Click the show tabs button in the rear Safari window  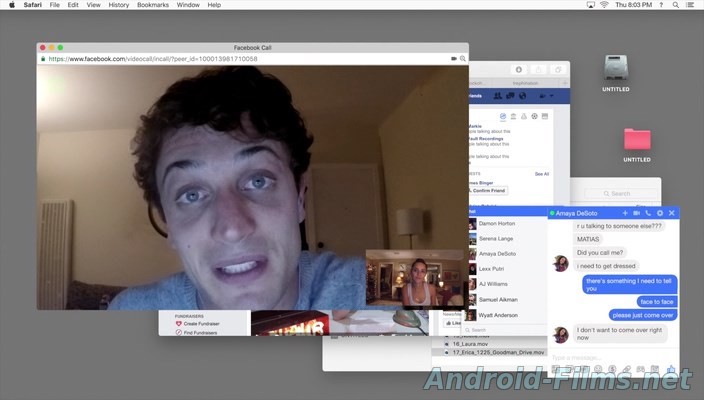[558, 70]
